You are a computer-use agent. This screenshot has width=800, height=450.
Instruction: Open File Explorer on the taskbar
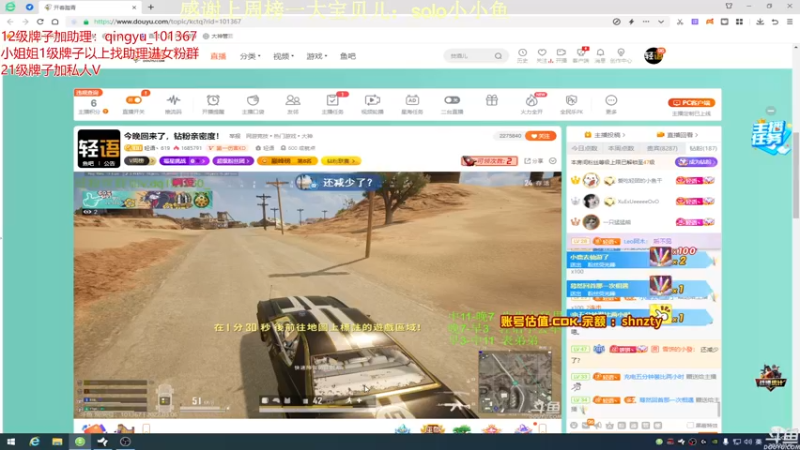[57, 442]
